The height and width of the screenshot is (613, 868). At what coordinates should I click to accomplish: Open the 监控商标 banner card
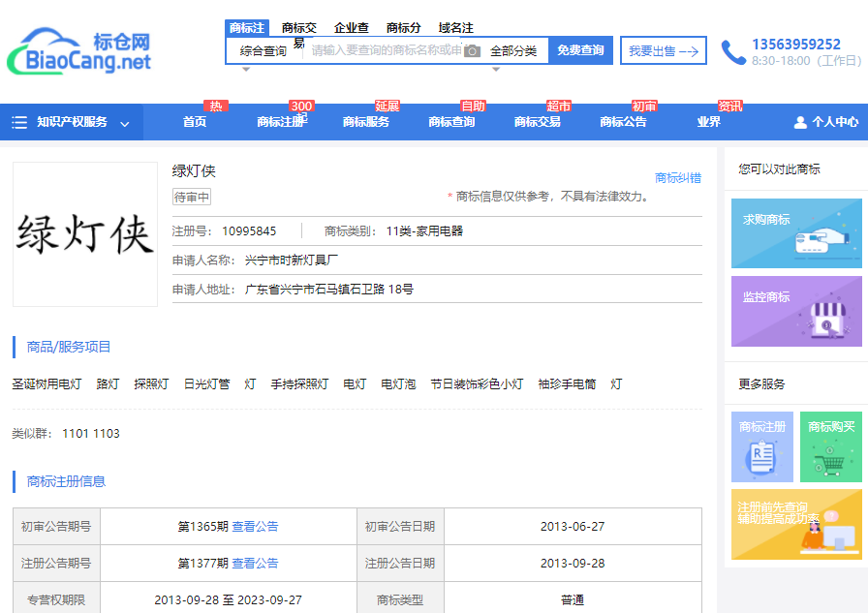click(x=796, y=312)
